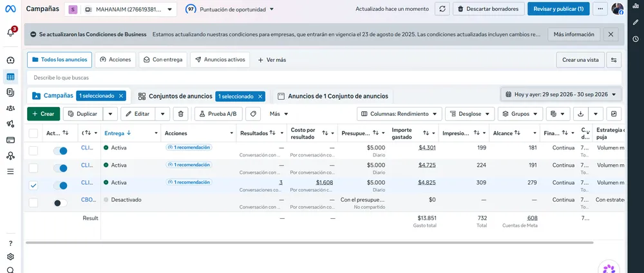Click Revisar y publicar (1)
Image resolution: width=644 pixels, height=273 pixels.
click(x=558, y=9)
